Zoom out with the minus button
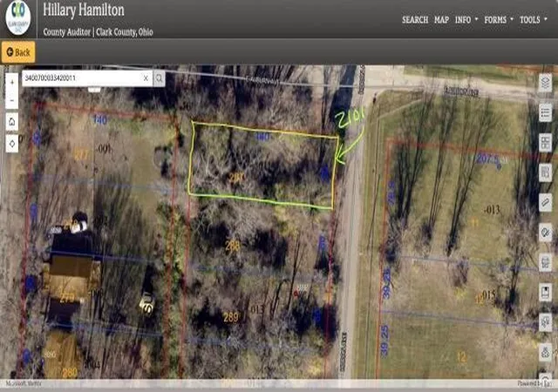The image size is (558, 392). pyautogui.click(x=11, y=100)
